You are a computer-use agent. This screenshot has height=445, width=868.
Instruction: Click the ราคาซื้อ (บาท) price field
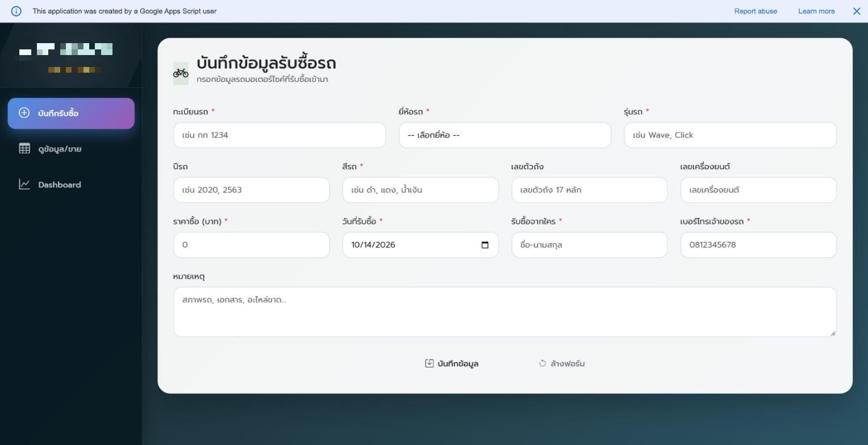[x=251, y=245]
